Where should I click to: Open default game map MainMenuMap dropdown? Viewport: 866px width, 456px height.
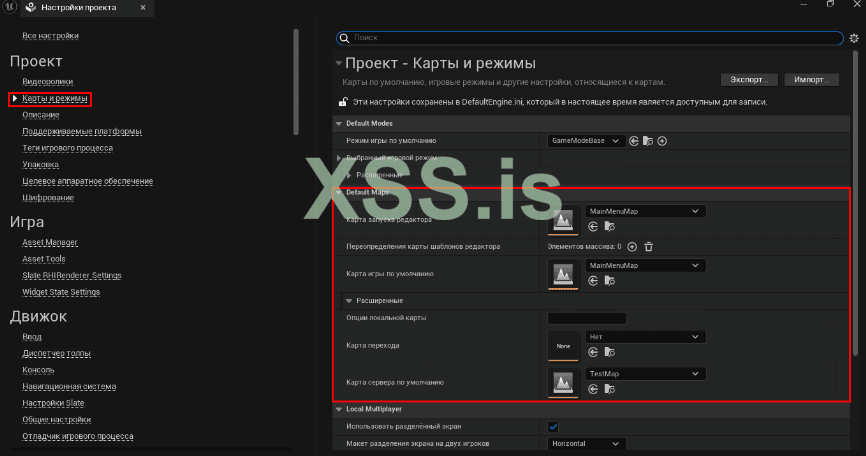coord(645,266)
